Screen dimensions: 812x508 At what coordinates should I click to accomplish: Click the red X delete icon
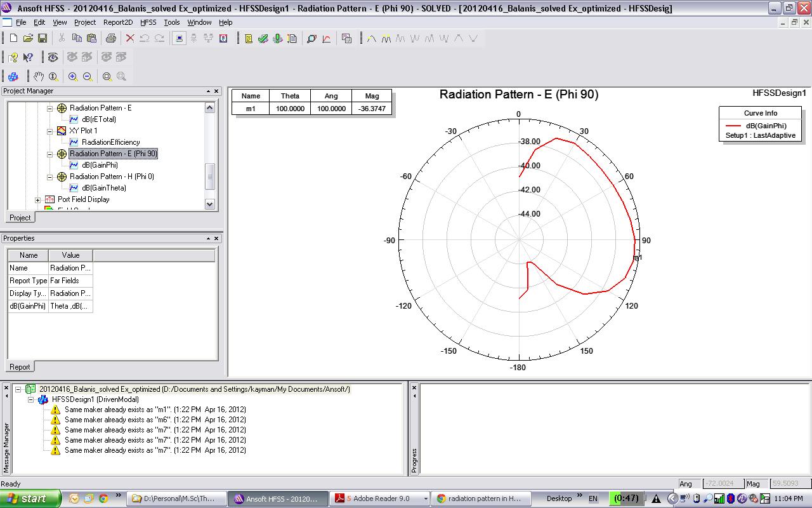tap(130, 39)
